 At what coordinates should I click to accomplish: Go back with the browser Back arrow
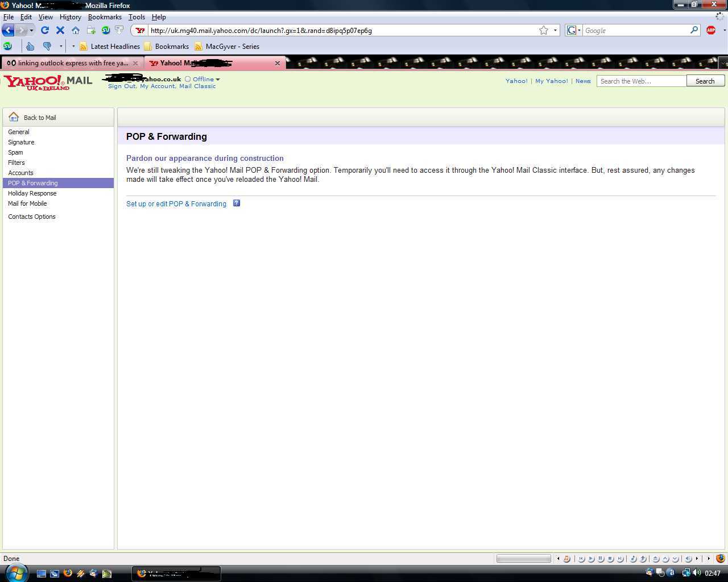coord(8,30)
